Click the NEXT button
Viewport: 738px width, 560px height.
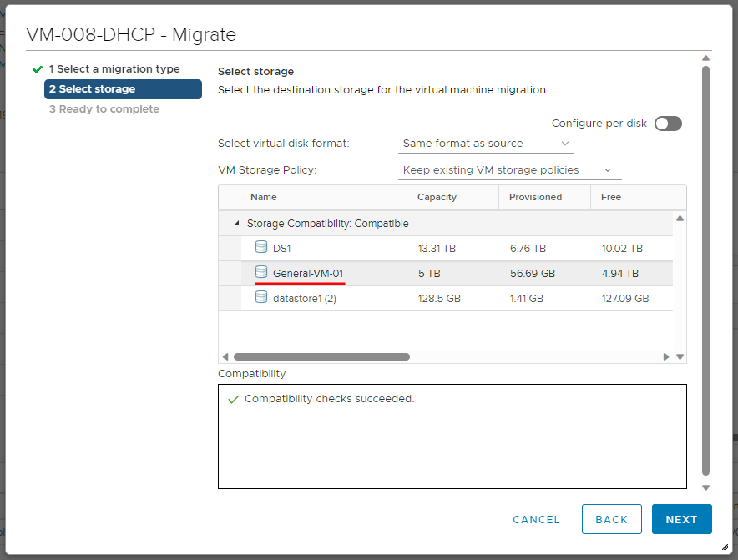[x=681, y=519]
